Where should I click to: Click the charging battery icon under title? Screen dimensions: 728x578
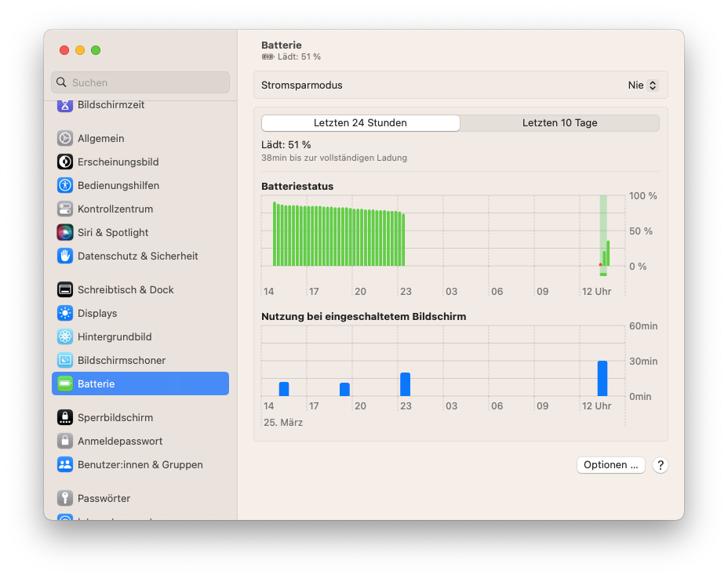tap(268, 56)
